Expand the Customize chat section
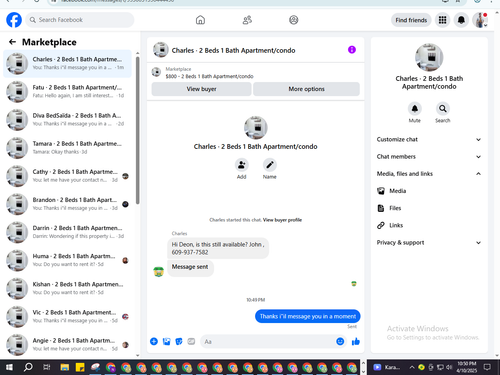Viewport: 500px width, 375px height. coord(429,139)
